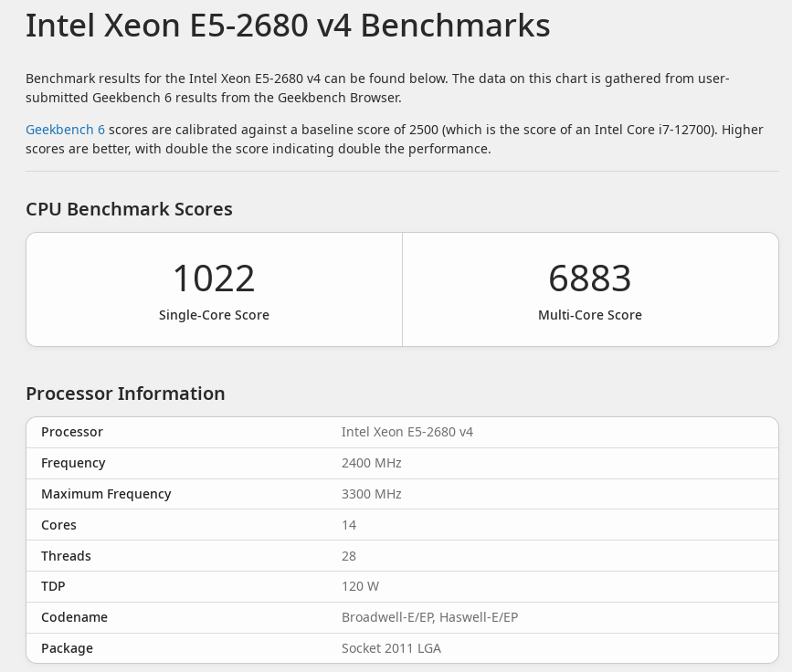792x672 pixels.
Task: Select the single-core score value 1022
Action: [214, 278]
